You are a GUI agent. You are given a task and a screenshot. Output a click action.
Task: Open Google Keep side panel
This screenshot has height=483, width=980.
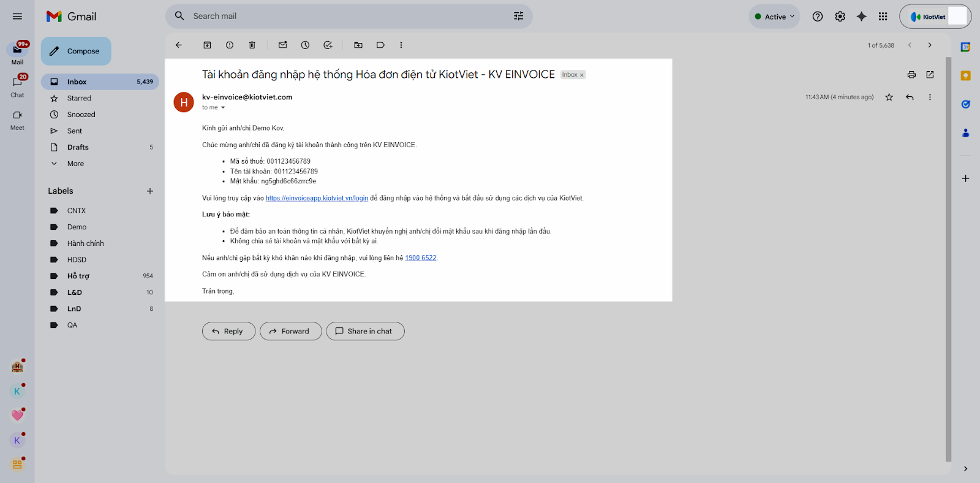[965, 76]
